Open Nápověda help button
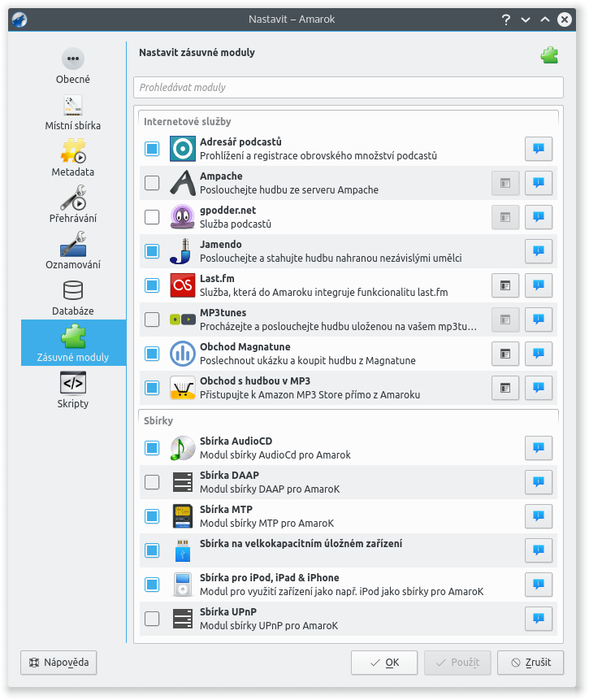Image resolution: width=589 pixels, height=700 pixels. coord(59,663)
